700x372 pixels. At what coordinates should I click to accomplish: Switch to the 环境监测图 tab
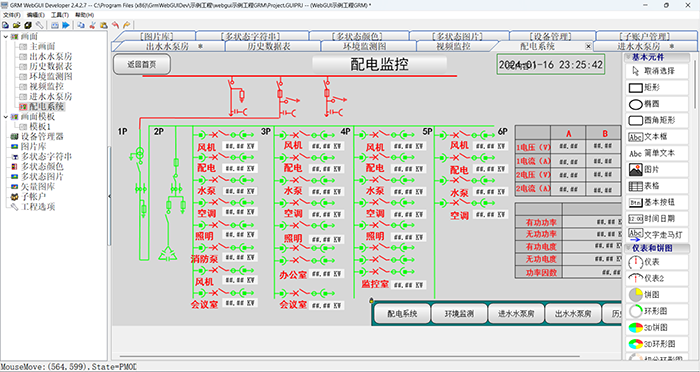point(364,46)
